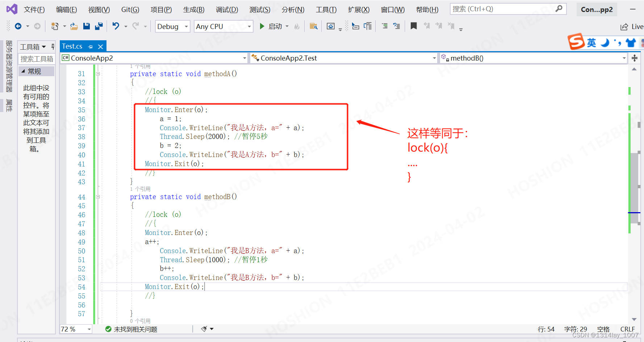Click the New Project icon
Viewport: 644px width, 342px height.
pos(55,26)
